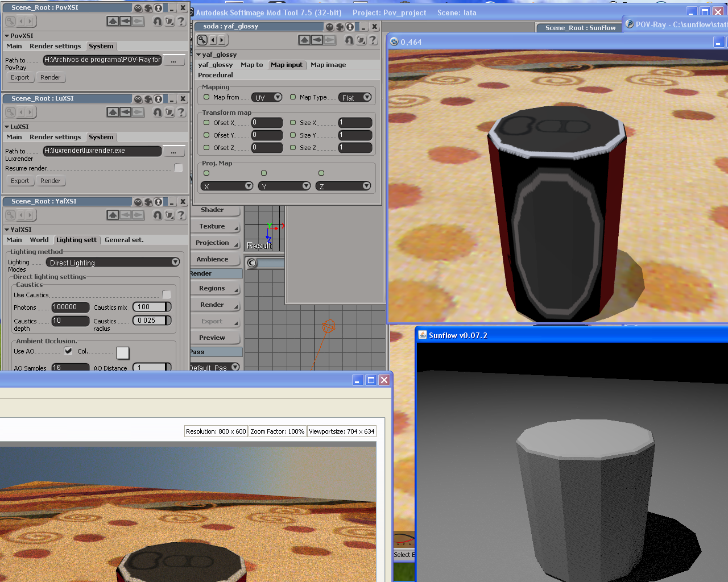Toggle the Size Z animation marker

pos(293,148)
